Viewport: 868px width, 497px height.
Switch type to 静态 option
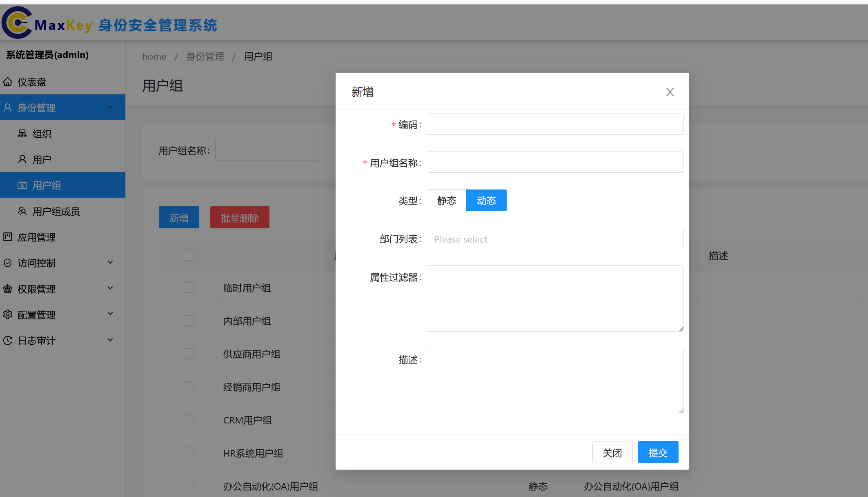[x=446, y=200]
